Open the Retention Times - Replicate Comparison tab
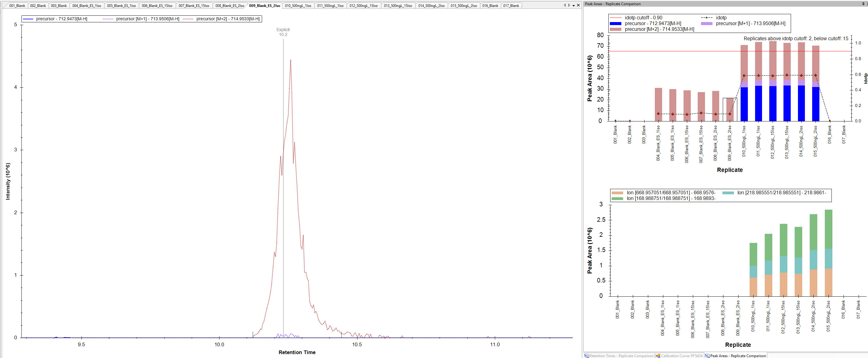 [x=621, y=356]
